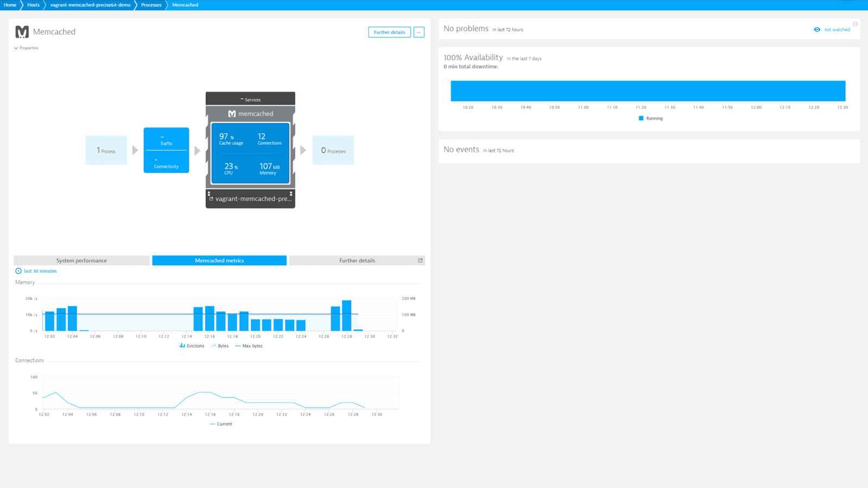Click the eye icon next to not watched

click(817, 29)
